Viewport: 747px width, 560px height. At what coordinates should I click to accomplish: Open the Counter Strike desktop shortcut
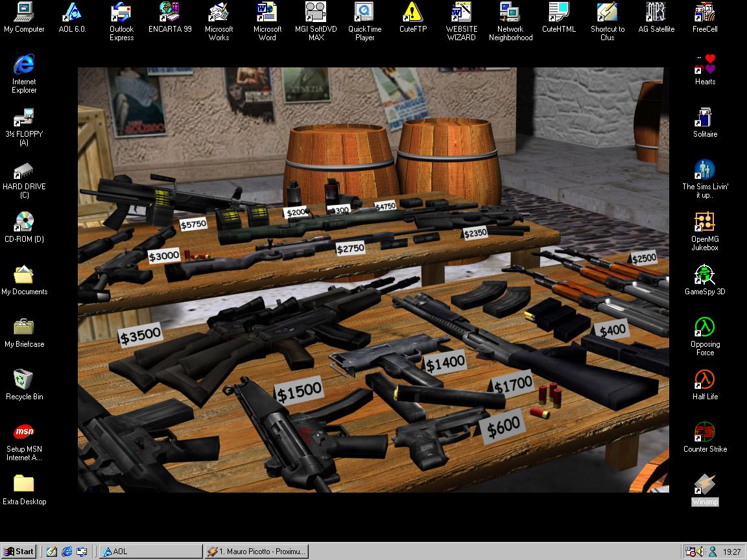(x=705, y=432)
